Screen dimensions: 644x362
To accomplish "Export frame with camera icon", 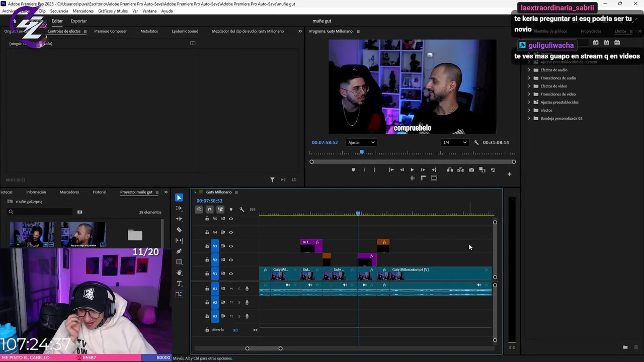I will [x=471, y=170].
